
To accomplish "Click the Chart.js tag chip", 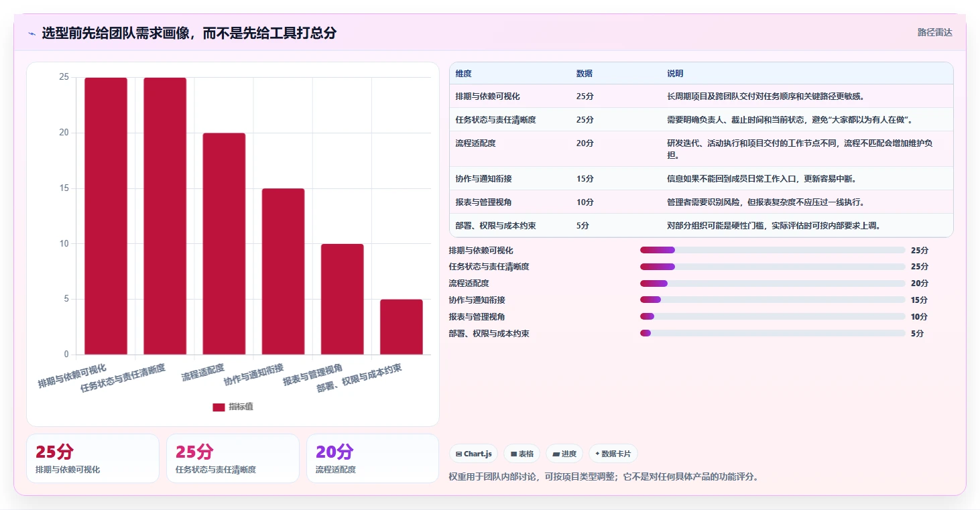I will [x=474, y=454].
